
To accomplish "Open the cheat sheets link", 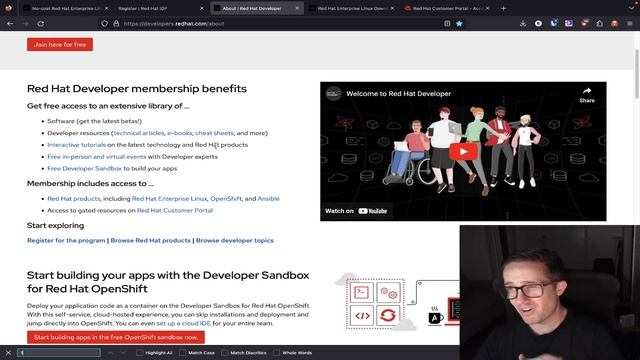I will (x=214, y=133).
